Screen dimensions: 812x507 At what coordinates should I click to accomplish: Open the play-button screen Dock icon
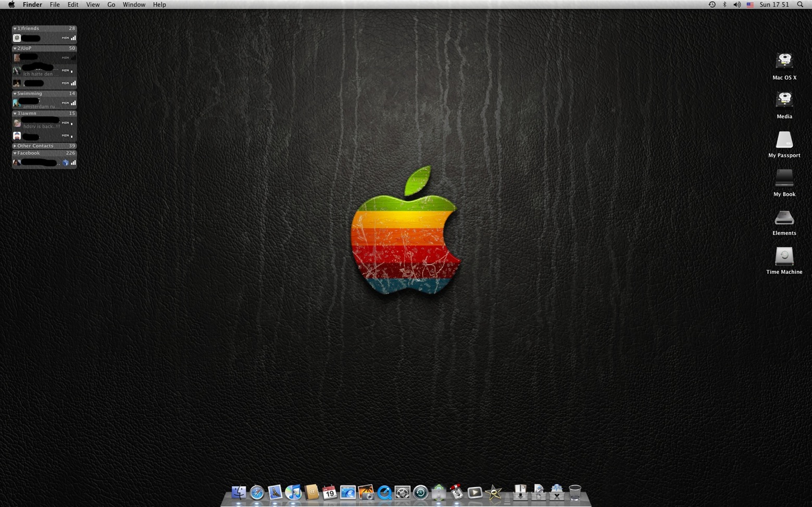click(x=475, y=492)
